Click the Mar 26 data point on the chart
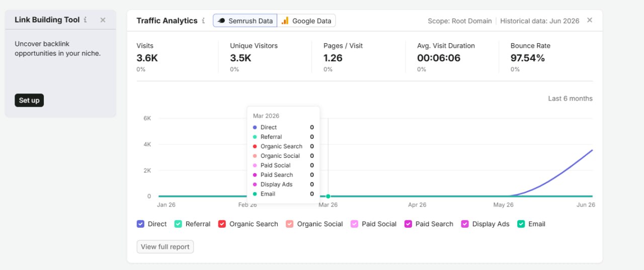Screen dimensions: 644x270 (x=328, y=196)
